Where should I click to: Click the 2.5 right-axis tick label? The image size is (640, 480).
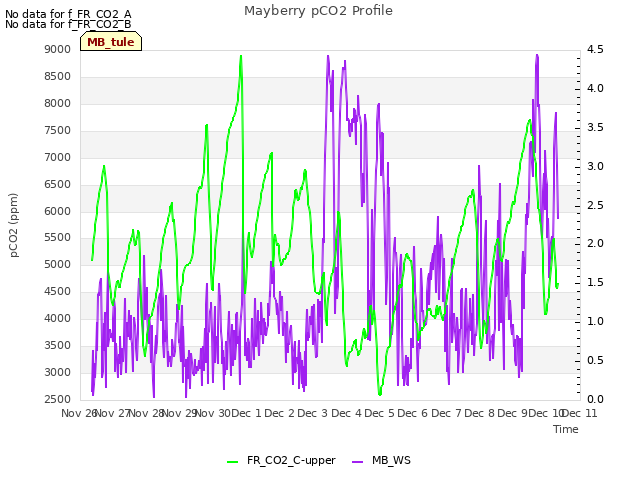pos(595,205)
